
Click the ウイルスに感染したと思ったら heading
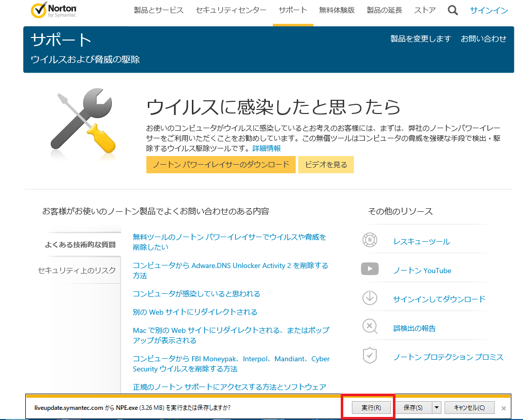[273, 107]
